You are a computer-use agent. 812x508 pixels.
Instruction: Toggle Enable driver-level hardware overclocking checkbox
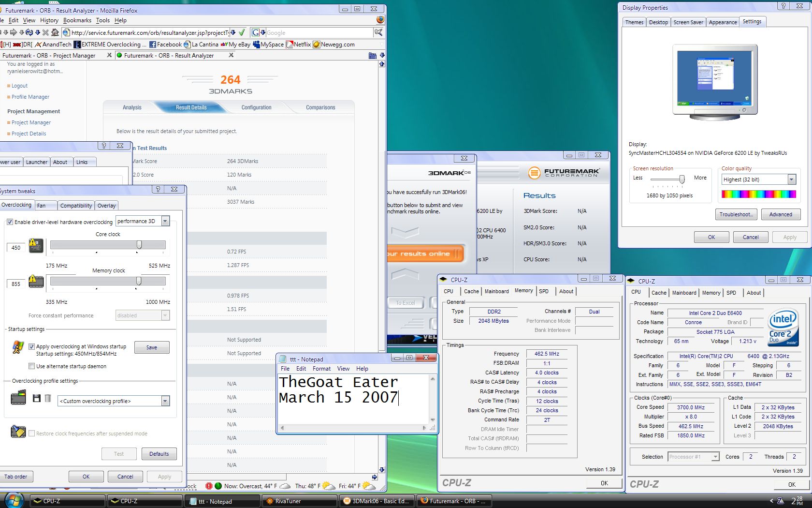point(10,222)
